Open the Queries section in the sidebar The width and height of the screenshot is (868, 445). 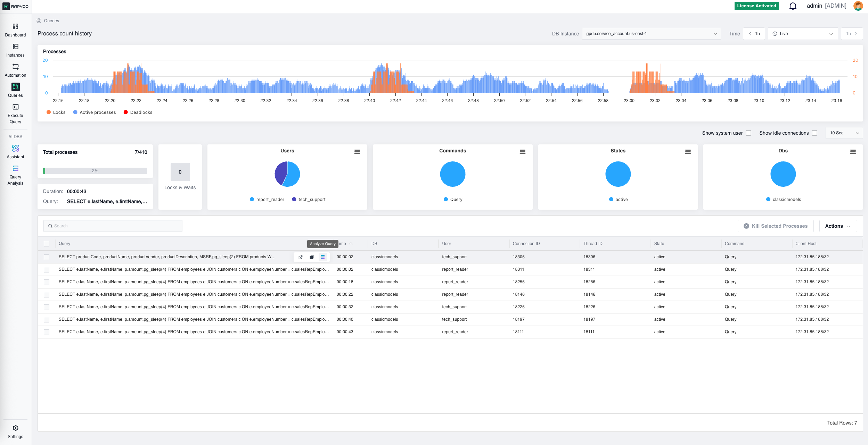click(15, 90)
